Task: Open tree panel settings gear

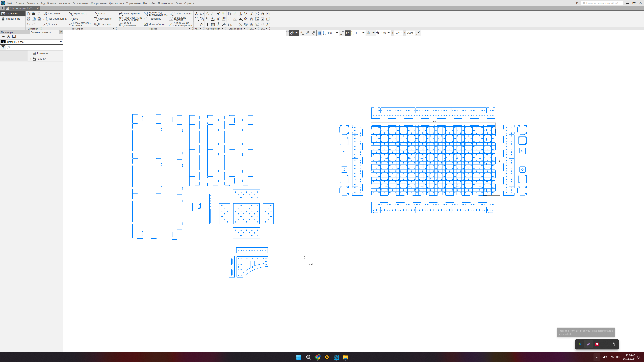Action: pyautogui.click(x=61, y=32)
